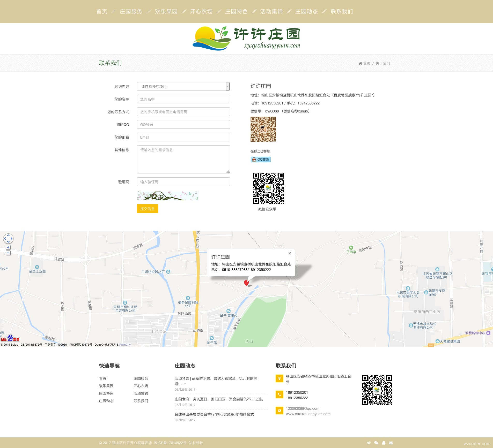
Task: Click the WeChat icon in footer
Action: click(x=376, y=443)
